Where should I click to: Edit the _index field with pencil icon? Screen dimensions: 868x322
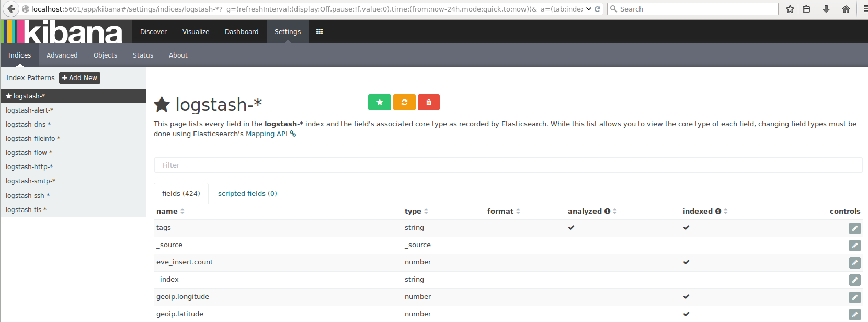point(855,280)
